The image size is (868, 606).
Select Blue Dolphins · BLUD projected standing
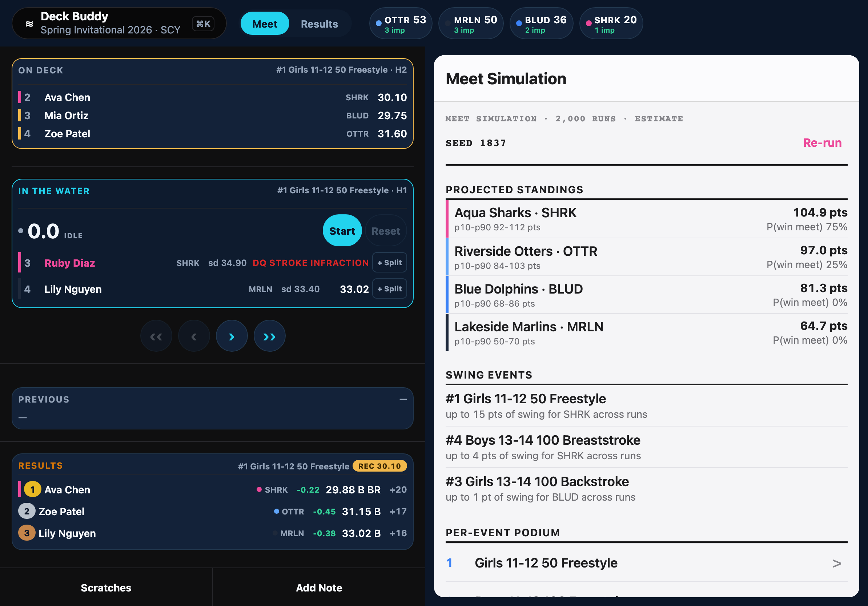647,295
